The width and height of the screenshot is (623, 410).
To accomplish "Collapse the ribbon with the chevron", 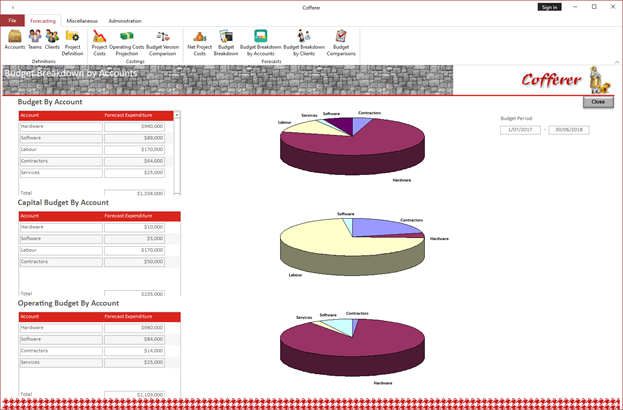I will coord(617,62).
